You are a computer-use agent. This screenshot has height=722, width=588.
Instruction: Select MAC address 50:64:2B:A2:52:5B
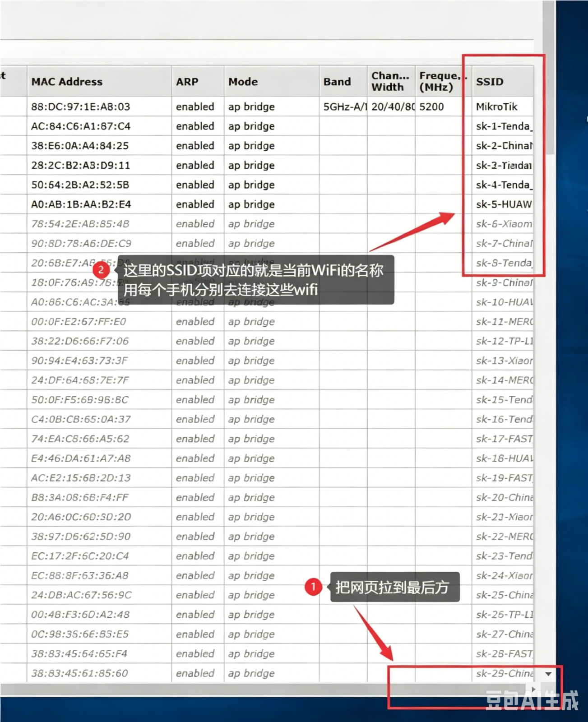80,185
